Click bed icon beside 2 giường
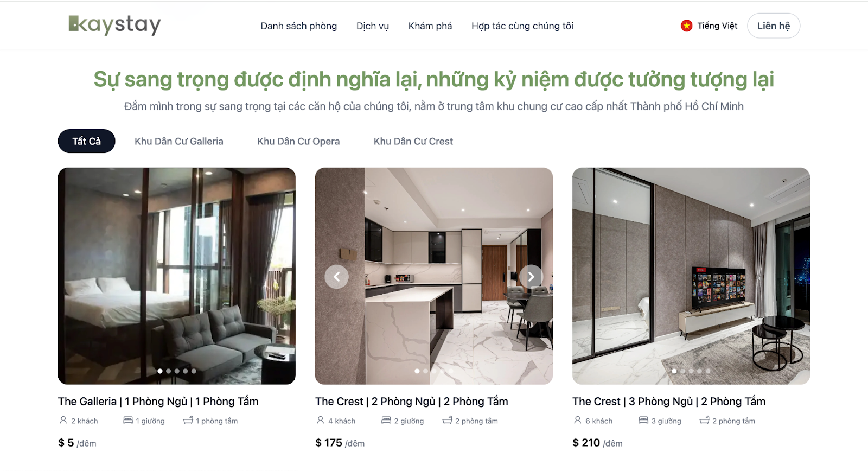Image resolution: width=868 pixels, height=471 pixels. (x=386, y=420)
